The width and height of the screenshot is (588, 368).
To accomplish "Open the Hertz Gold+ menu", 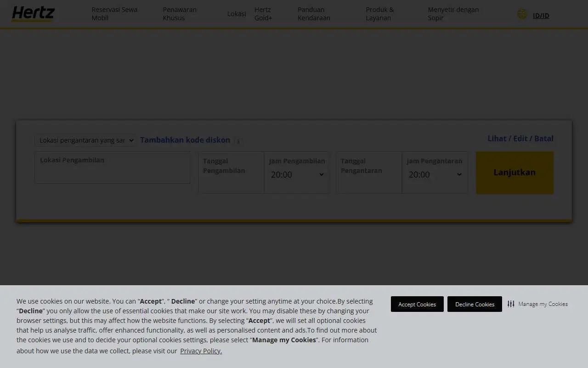I will [263, 14].
